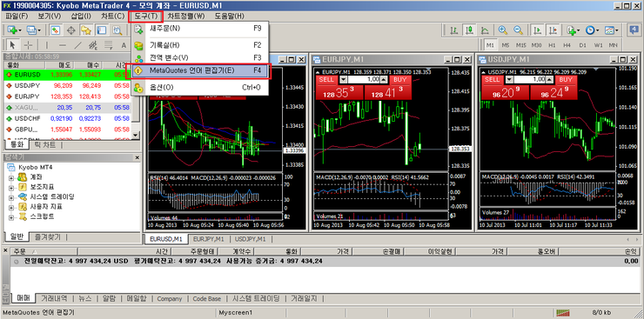Activate the M5 timeframe button

pyautogui.click(x=505, y=45)
